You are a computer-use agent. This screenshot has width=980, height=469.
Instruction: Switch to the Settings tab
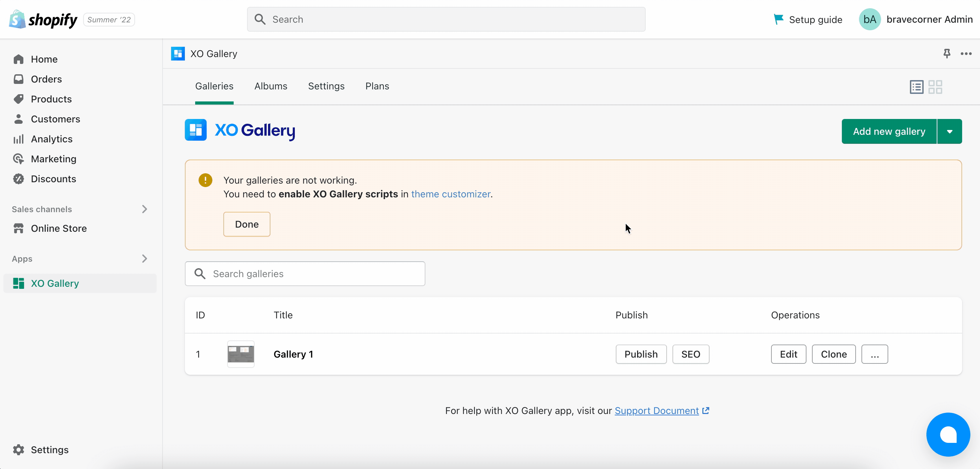click(326, 86)
